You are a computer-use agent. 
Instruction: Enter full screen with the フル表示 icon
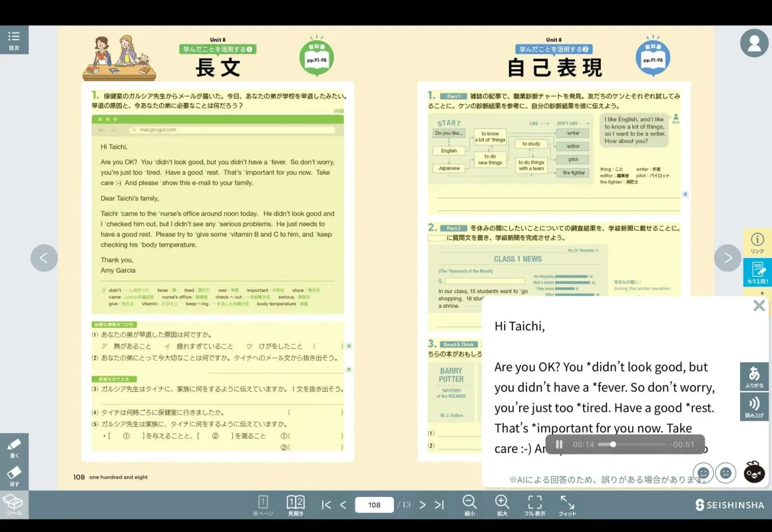pos(534,504)
